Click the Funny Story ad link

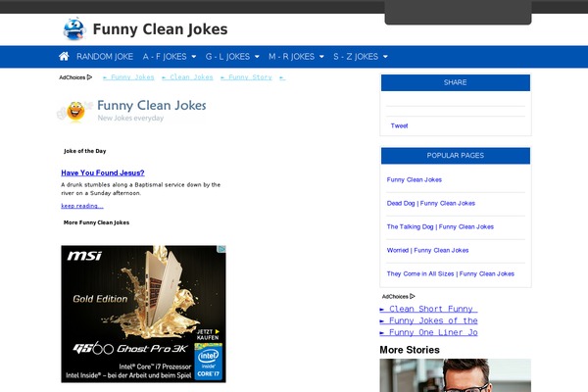click(x=246, y=77)
